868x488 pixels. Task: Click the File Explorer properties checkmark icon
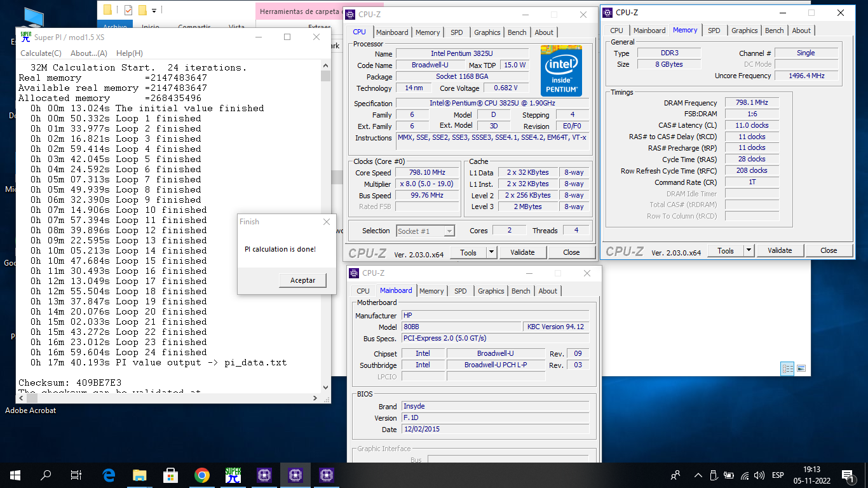pos(128,10)
